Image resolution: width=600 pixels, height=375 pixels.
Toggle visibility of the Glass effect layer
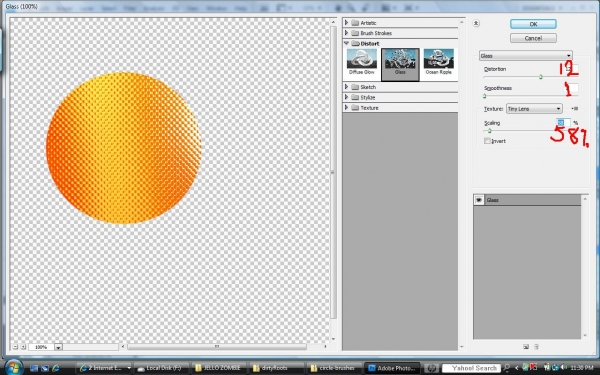[x=479, y=200]
